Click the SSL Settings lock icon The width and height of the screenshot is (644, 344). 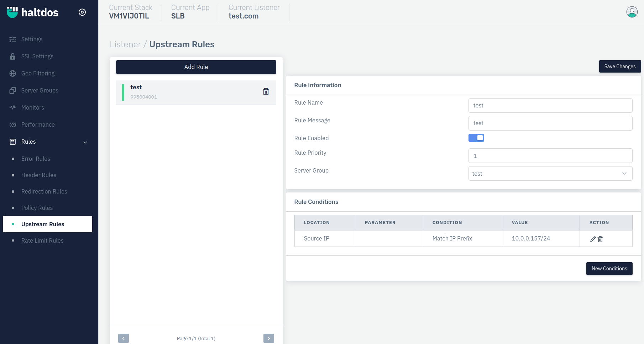pos(13,56)
